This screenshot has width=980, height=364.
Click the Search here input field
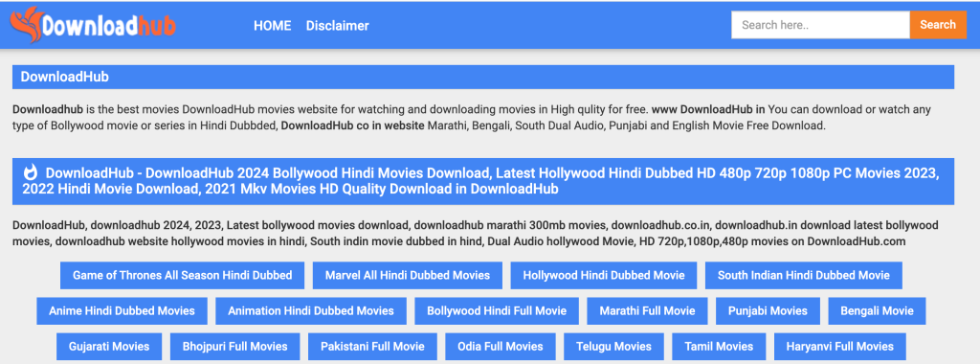(820, 25)
